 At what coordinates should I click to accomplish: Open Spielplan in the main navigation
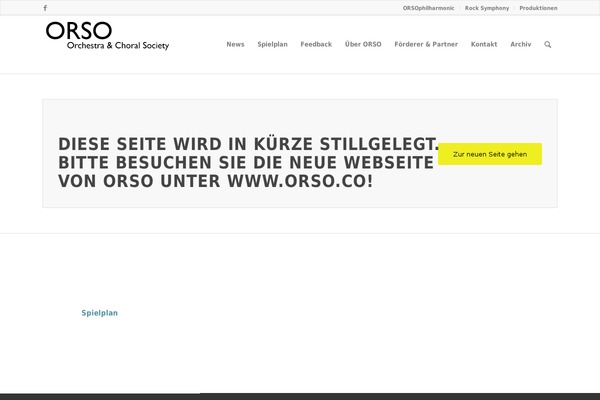[x=272, y=44]
